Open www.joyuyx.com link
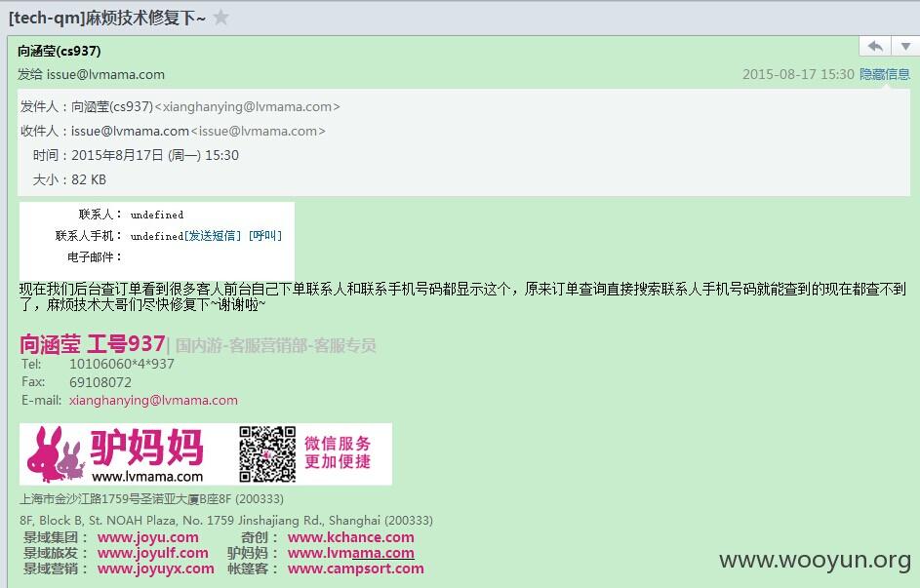The height and width of the screenshot is (588, 920). (155, 568)
